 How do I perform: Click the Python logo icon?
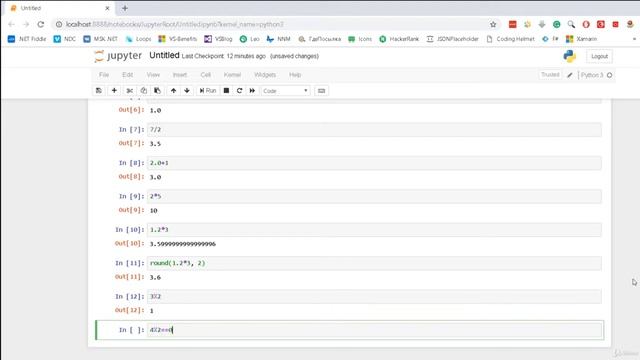(x=569, y=56)
